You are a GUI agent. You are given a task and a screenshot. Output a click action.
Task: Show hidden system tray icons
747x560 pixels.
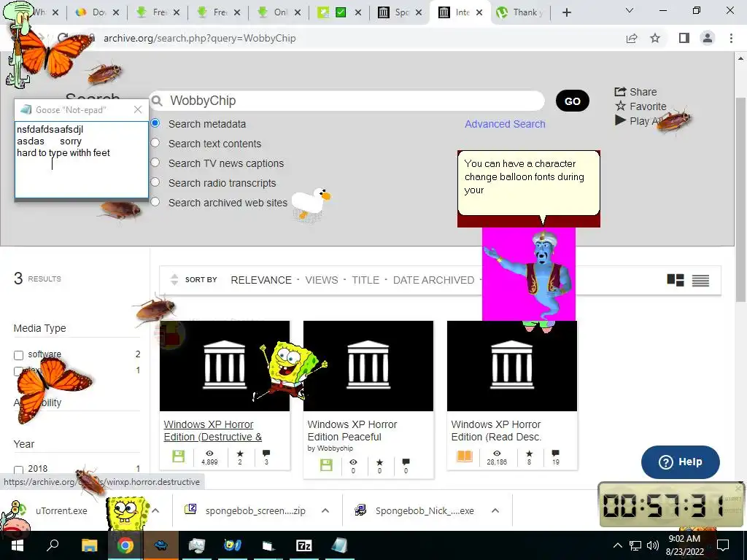(x=617, y=545)
